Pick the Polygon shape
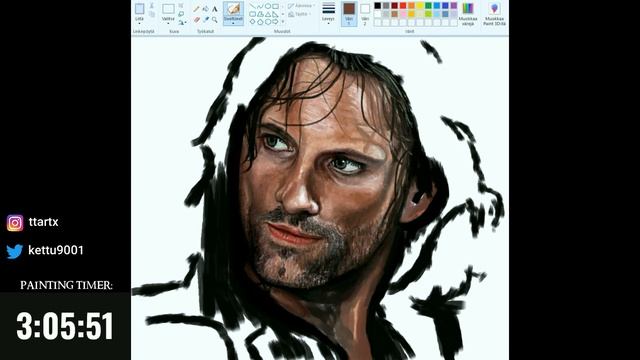This screenshot has height=360, width=640. 260,14
